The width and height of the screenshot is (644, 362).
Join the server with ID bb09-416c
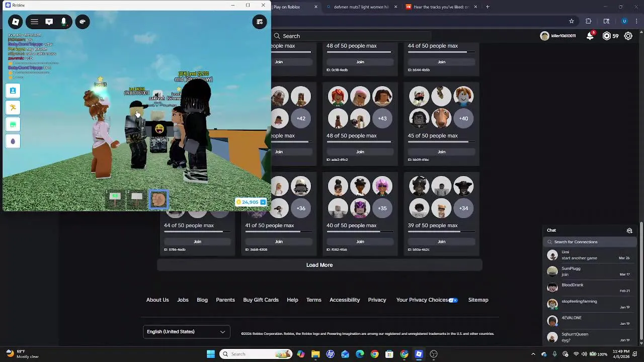441,152
